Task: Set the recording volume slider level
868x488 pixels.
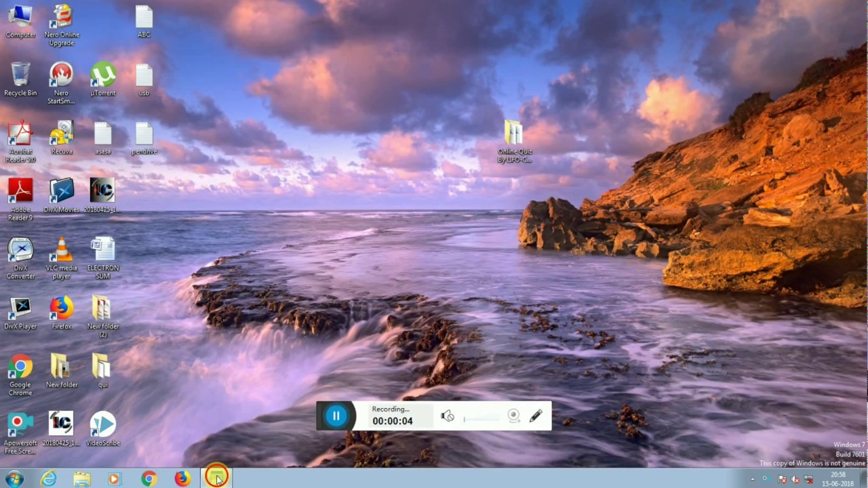Action: [x=482, y=419]
